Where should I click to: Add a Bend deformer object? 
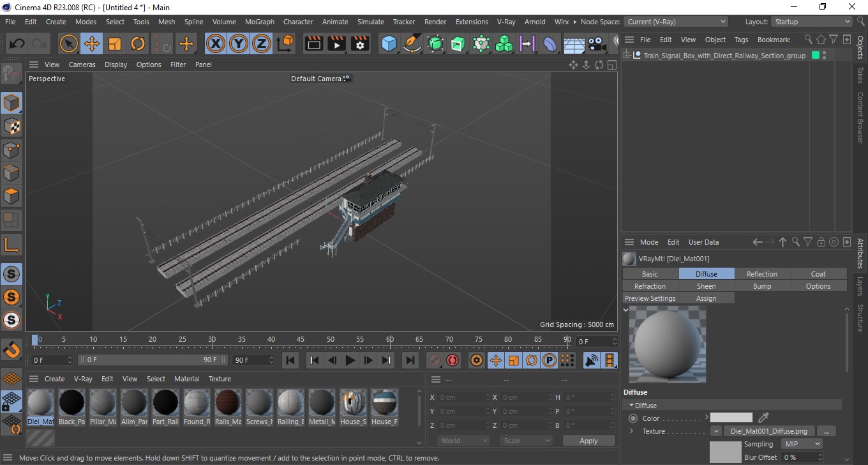click(550, 44)
